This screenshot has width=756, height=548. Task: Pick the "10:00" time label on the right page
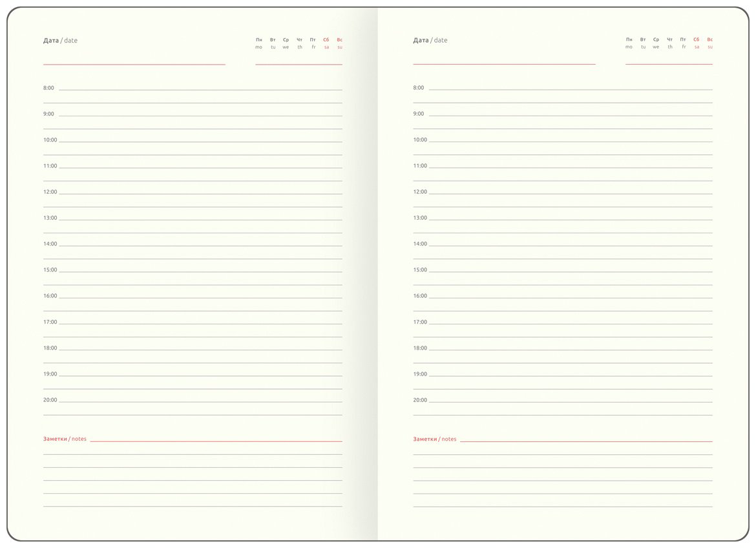pos(420,140)
